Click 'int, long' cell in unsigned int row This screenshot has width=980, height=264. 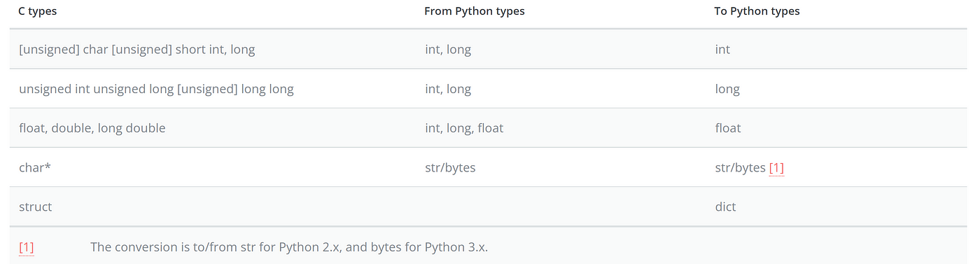448,89
